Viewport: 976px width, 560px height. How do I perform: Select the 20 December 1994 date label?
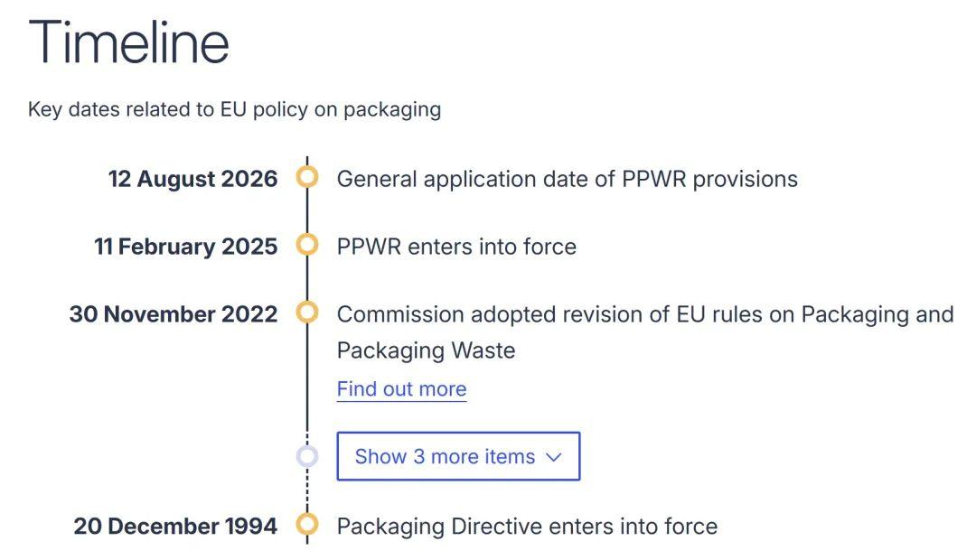(175, 527)
